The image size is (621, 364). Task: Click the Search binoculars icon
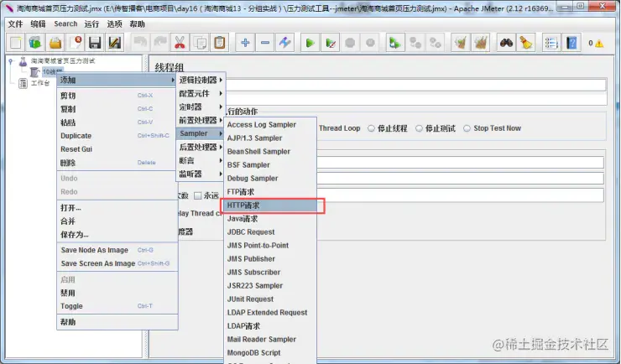[x=506, y=42]
